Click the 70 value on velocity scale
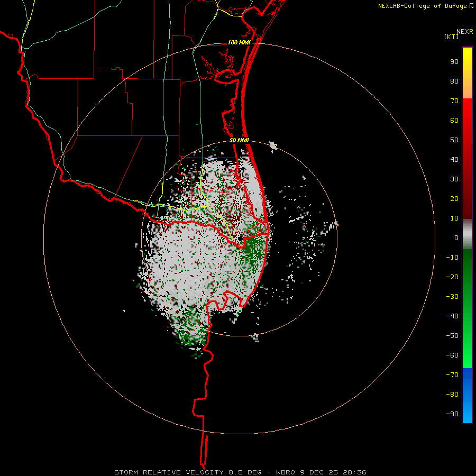Screen dimensions: 476x476 454,101
